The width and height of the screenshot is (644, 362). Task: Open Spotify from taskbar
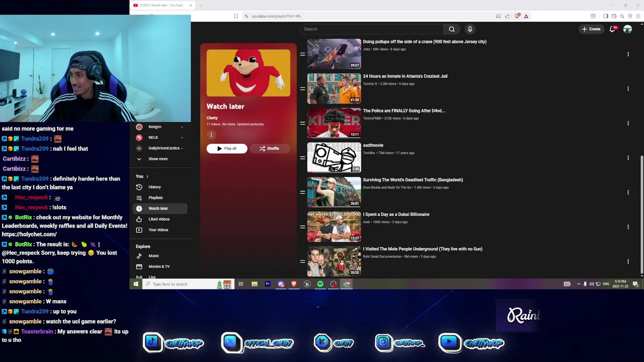click(320, 284)
